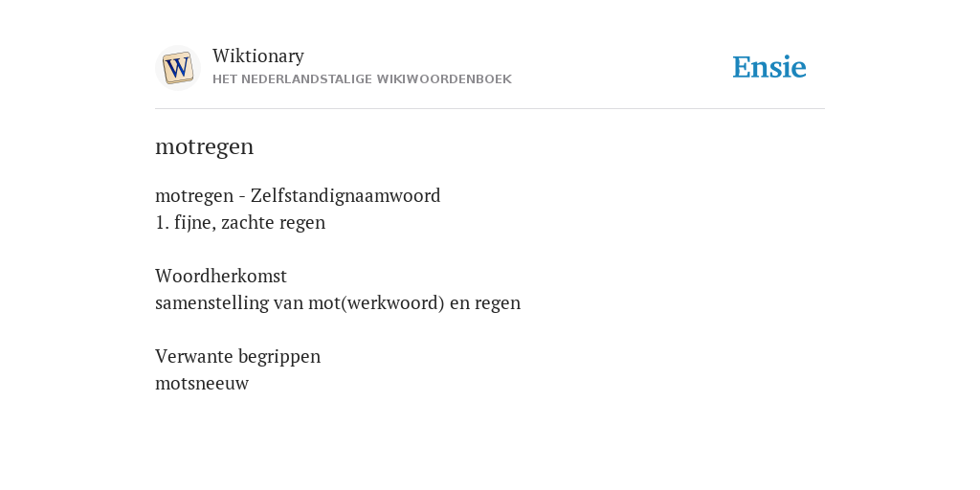Click the motregen heading
This screenshot has width=980, height=490.
205,147
